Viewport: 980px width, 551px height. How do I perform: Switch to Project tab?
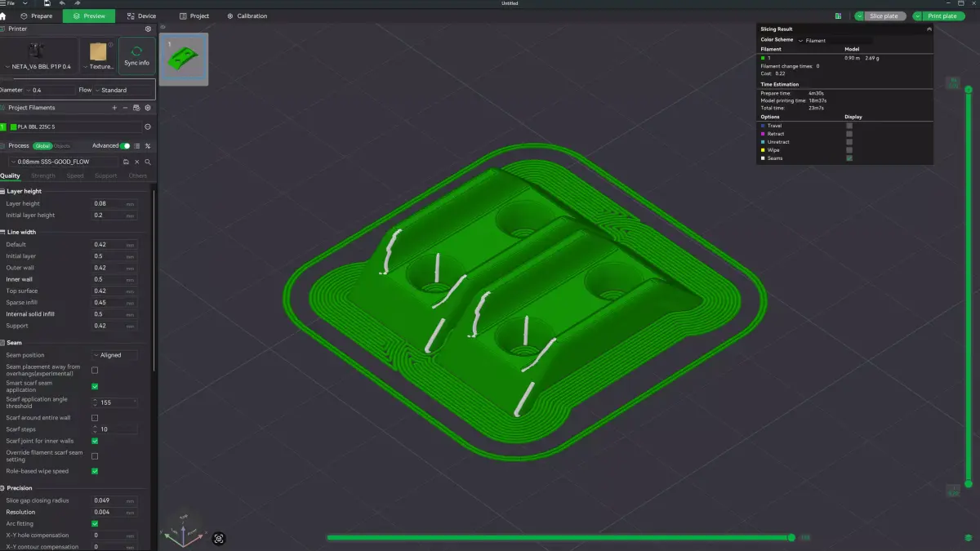(x=194, y=16)
